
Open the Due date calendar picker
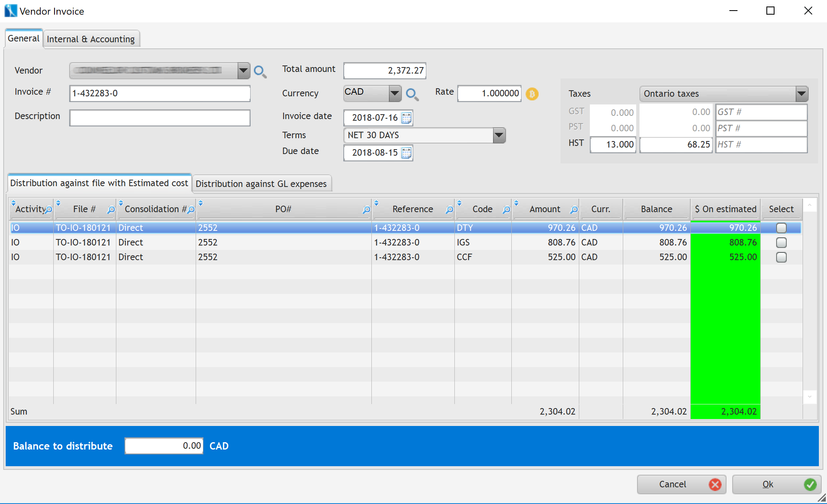pos(406,153)
